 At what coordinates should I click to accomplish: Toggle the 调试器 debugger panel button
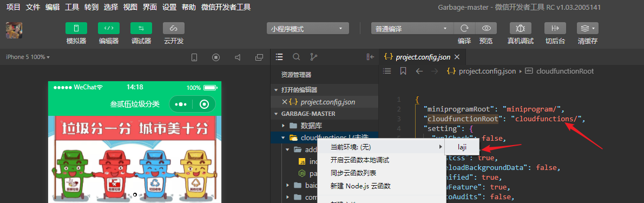click(x=141, y=28)
